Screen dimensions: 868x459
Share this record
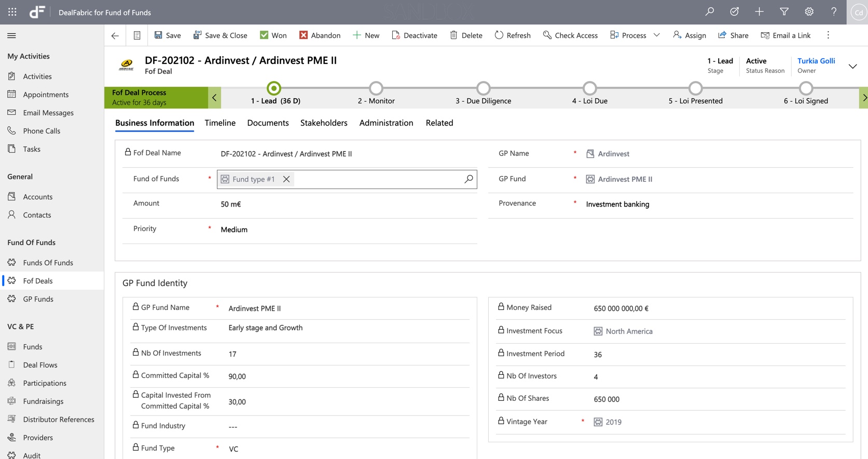pyautogui.click(x=733, y=35)
